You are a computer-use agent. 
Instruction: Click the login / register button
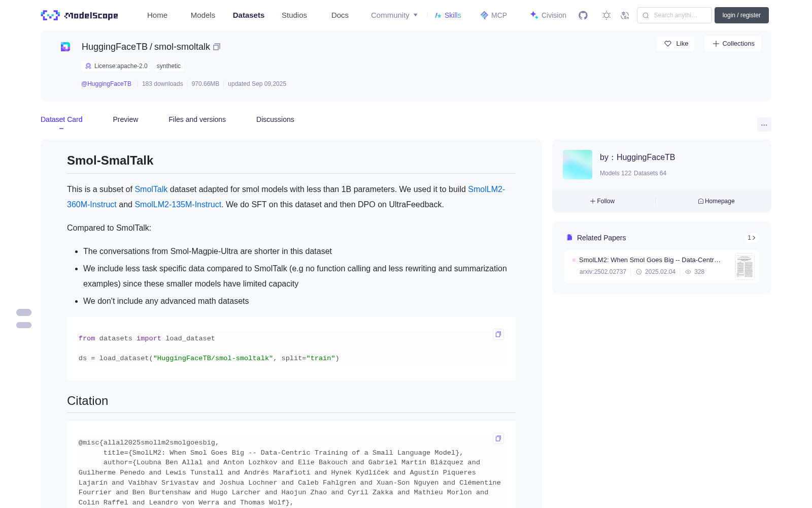point(741,15)
